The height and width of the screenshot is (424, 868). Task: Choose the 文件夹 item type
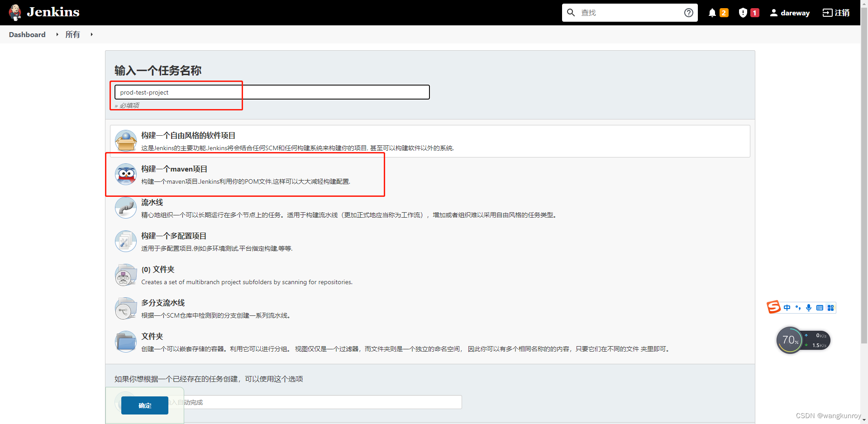coord(152,336)
